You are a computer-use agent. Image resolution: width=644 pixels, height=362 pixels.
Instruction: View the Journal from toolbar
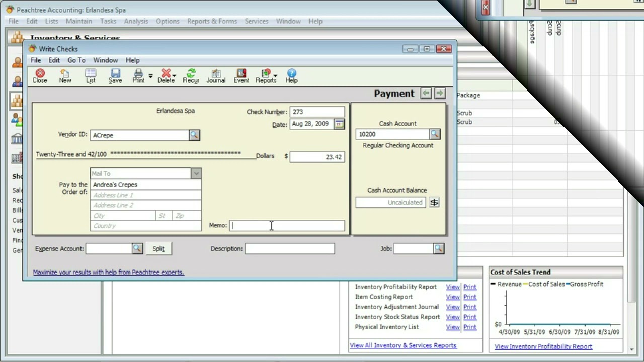coord(216,76)
